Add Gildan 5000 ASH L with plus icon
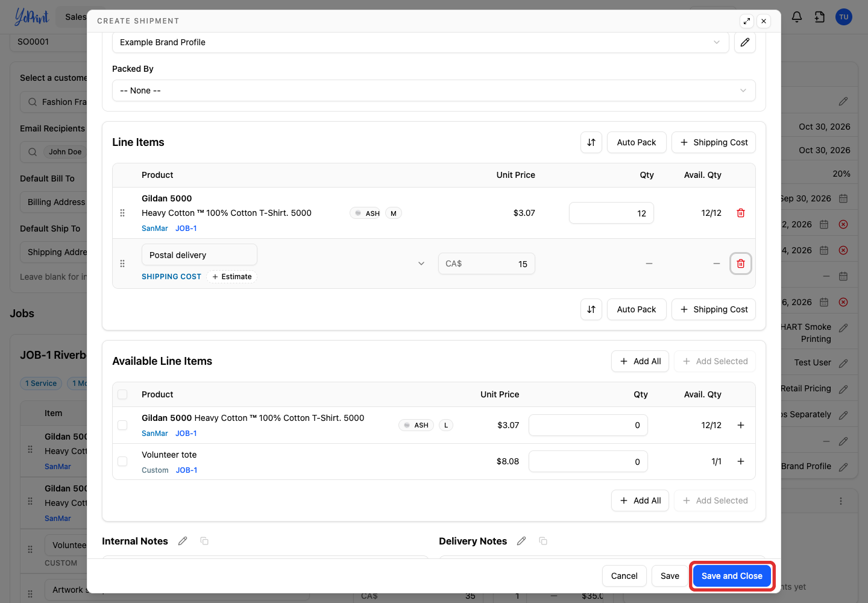868x603 pixels. click(741, 425)
